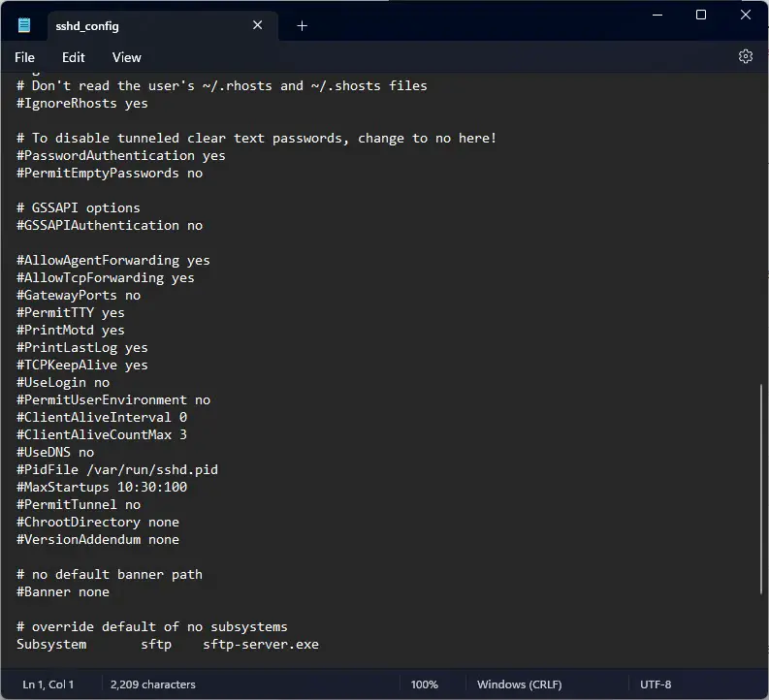This screenshot has width=769, height=700.
Task: Click the #PermitTTY yes line
Action: point(71,313)
